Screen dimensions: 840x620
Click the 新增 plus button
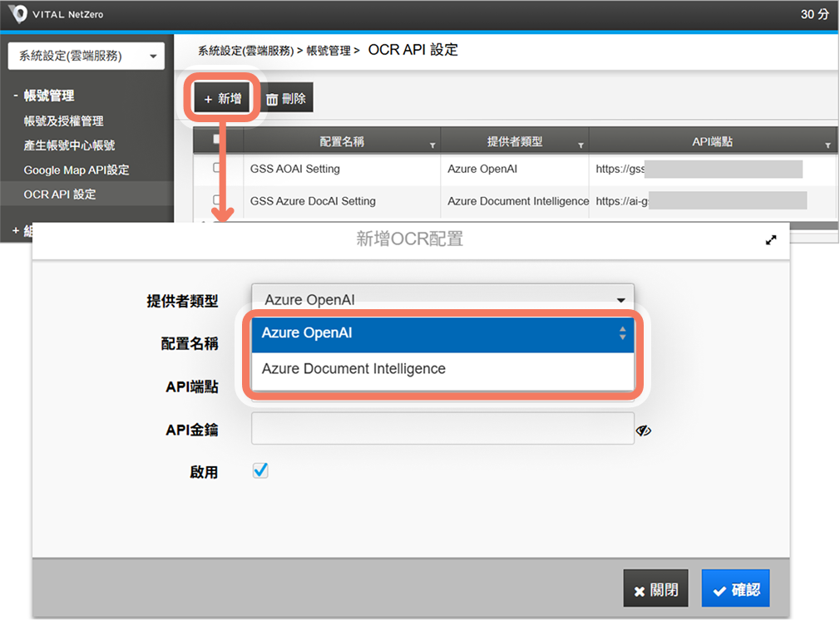tap(222, 99)
